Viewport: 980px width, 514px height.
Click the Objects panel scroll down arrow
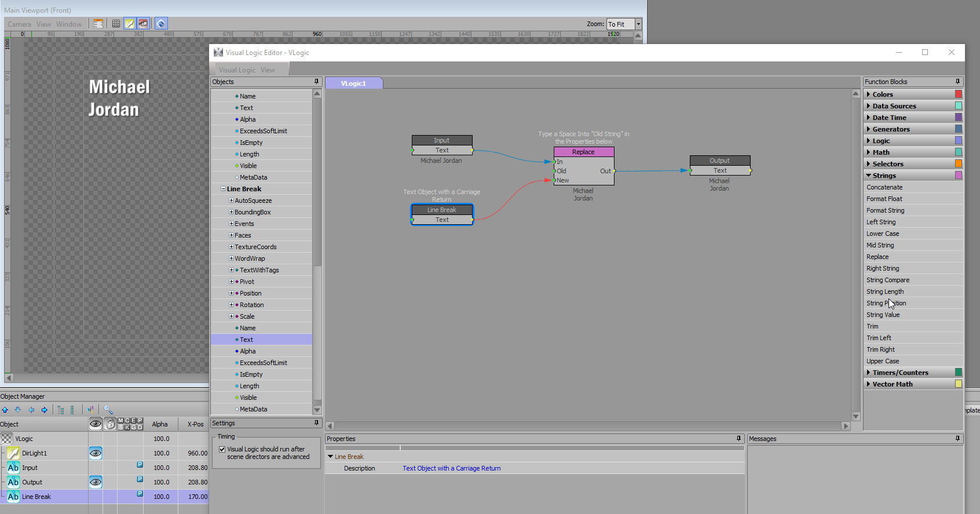(x=317, y=410)
